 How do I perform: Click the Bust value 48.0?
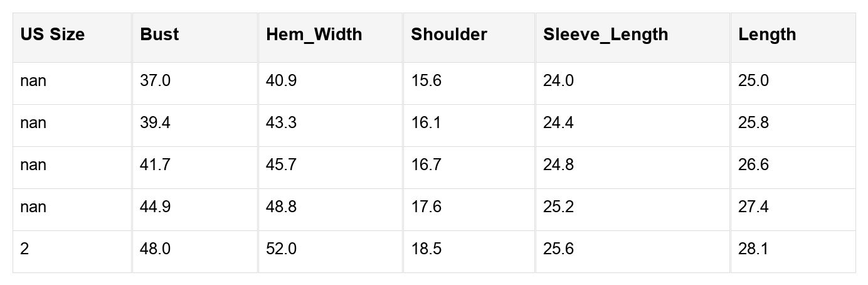(155, 249)
